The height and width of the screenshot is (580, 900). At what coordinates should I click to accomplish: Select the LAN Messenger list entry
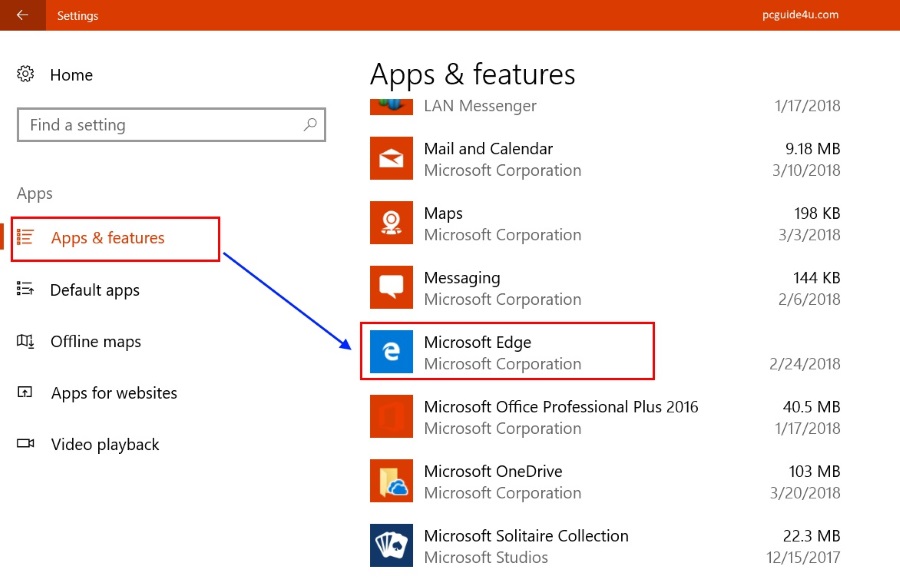point(480,106)
